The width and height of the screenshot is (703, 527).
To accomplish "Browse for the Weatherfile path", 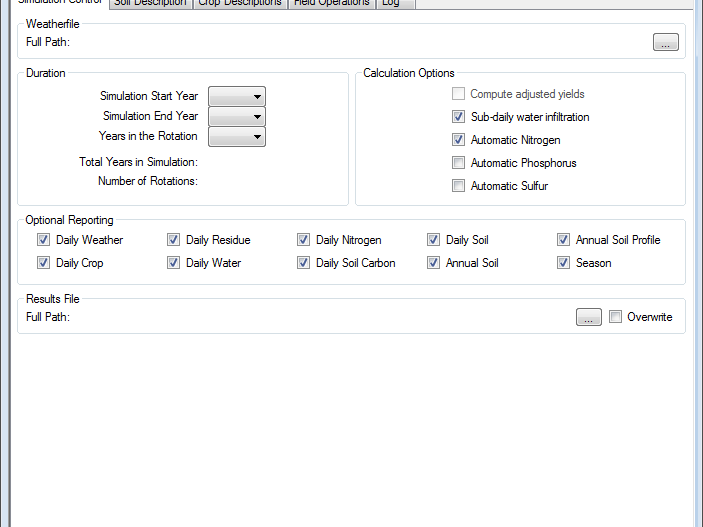I will 665,42.
